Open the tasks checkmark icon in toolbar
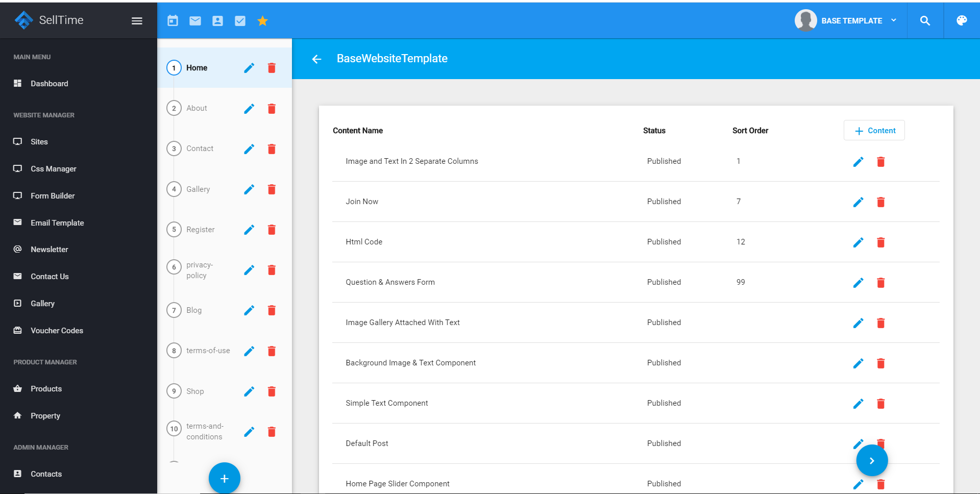Image resolution: width=980 pixels, height=494 pixels. point(240,21)
